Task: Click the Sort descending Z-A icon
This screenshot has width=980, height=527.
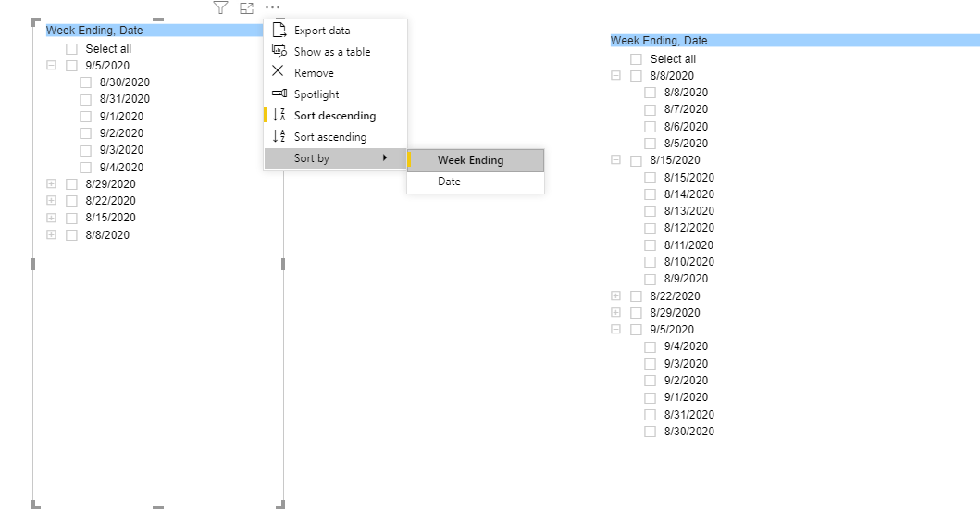Action: point(279,115)
